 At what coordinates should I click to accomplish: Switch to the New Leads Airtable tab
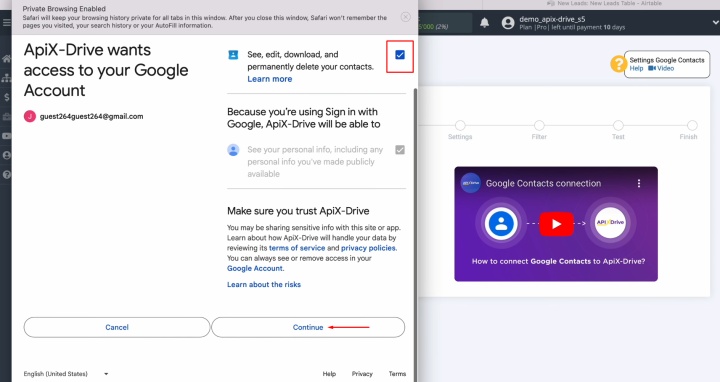tap(604, 3)
